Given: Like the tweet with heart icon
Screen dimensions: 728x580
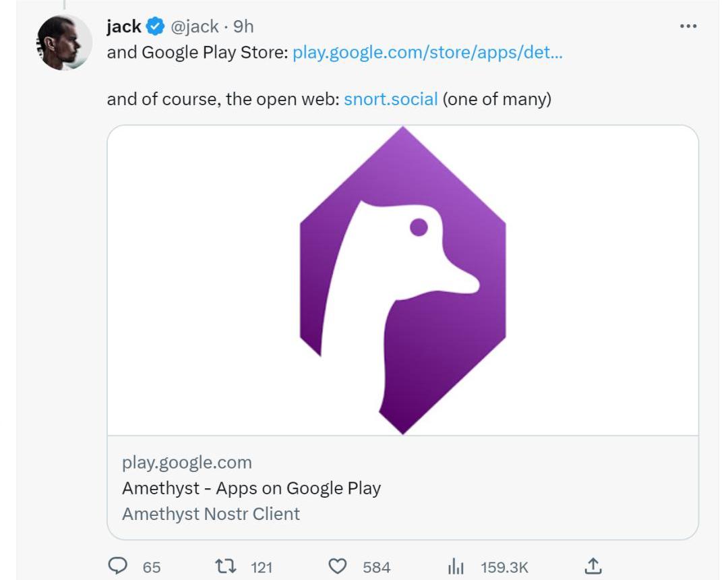Looking at the screenshot, I should tap(337, 567).
